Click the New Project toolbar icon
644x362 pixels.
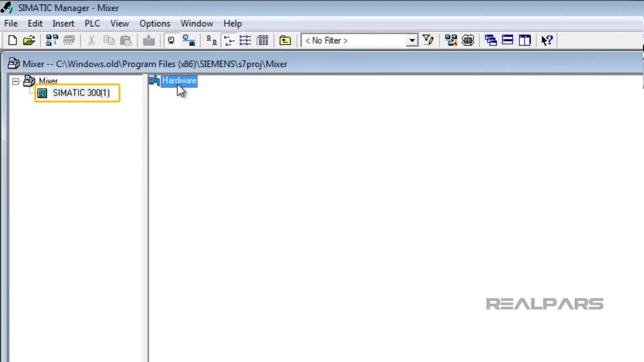coord(12,41)
